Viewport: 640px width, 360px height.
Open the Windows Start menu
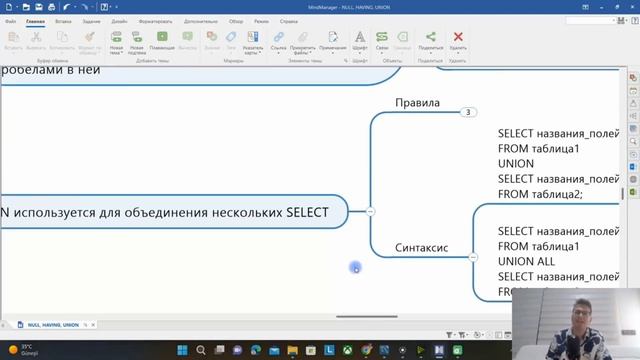pyautogui.click(x=182, y=350)
